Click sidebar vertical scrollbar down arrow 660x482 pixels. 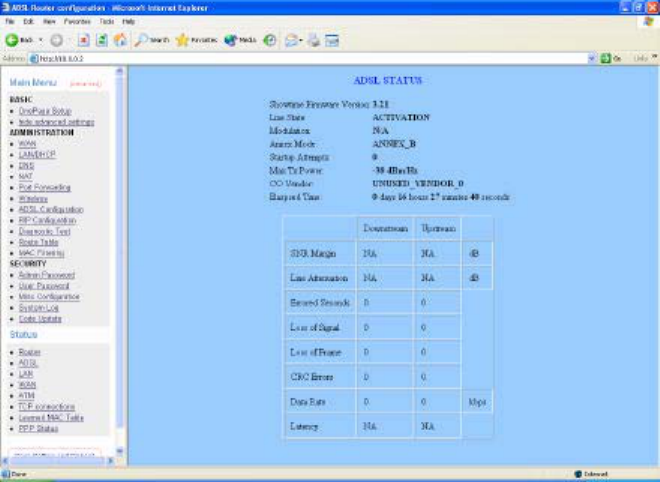click(x=120, y=451)
